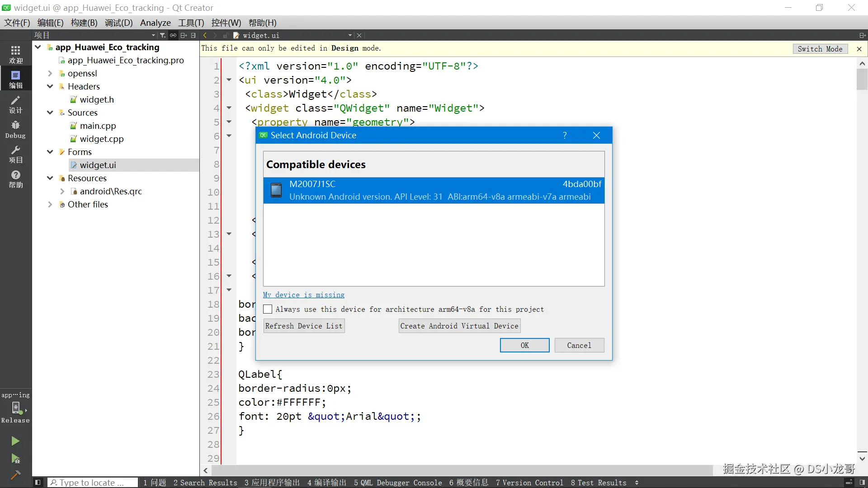Open the Debug mode icon
Screen dimensions: 868x488
[x=15, y=129]
